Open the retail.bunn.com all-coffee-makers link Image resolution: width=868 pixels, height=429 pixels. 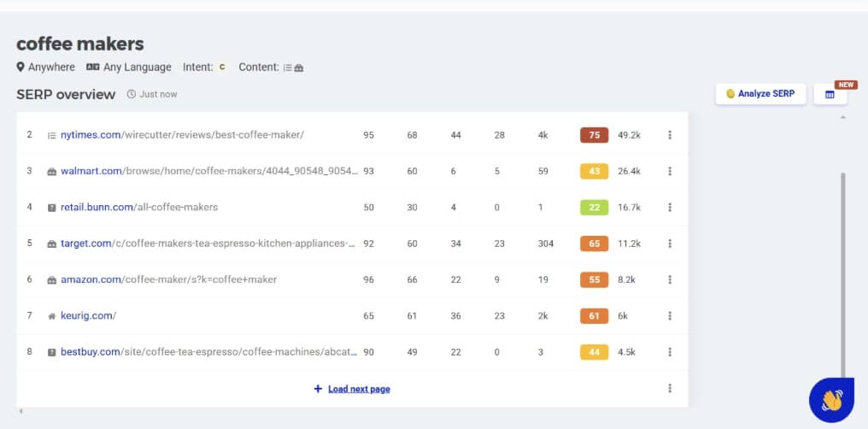[x=139, y=207]
